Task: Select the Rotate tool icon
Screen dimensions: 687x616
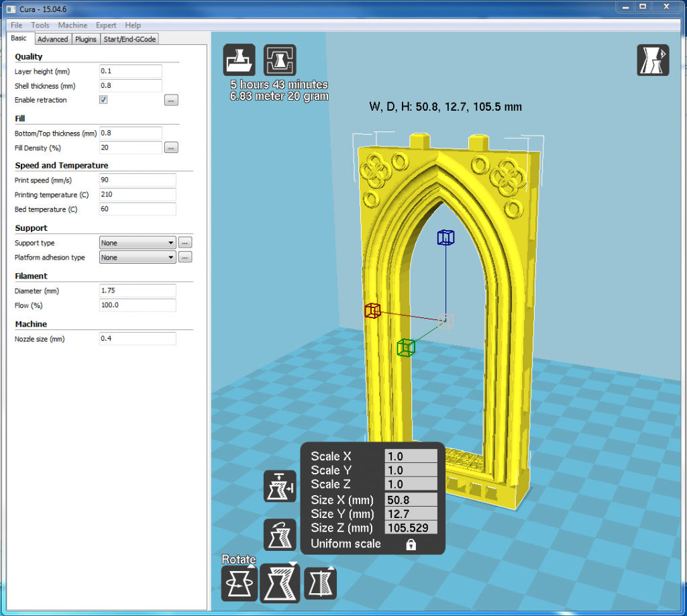Action: click(x=240, y=584)
